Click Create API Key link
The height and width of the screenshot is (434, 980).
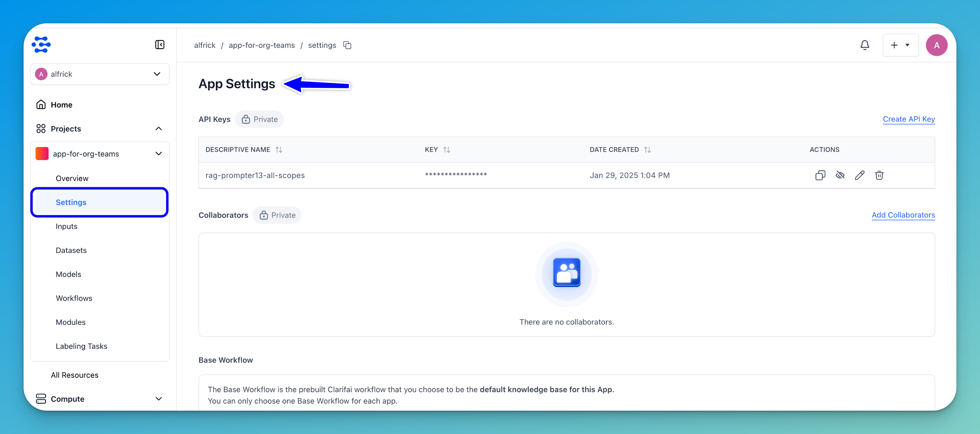coord(909,119)
